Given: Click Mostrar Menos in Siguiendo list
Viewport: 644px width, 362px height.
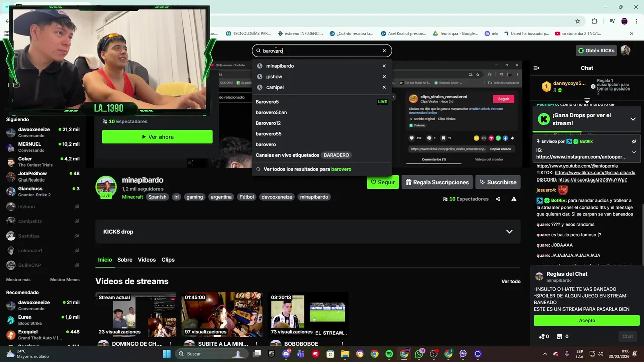Looking at the screenshot, I should [x=65, y=280].
